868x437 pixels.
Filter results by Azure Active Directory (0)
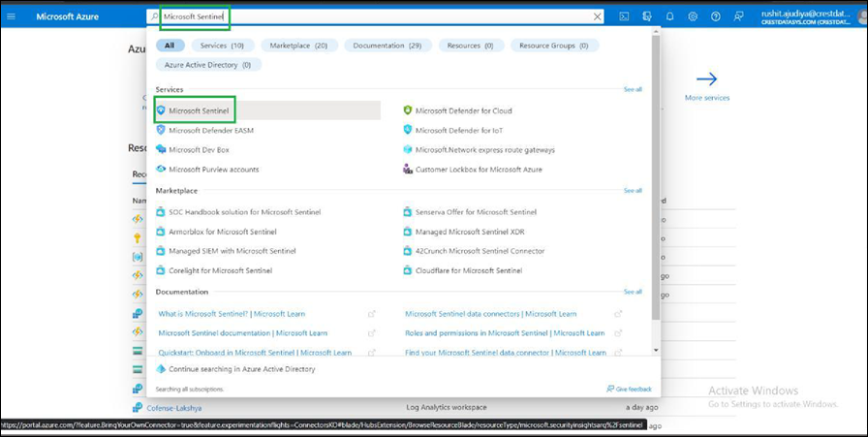[x=208, y=65]
